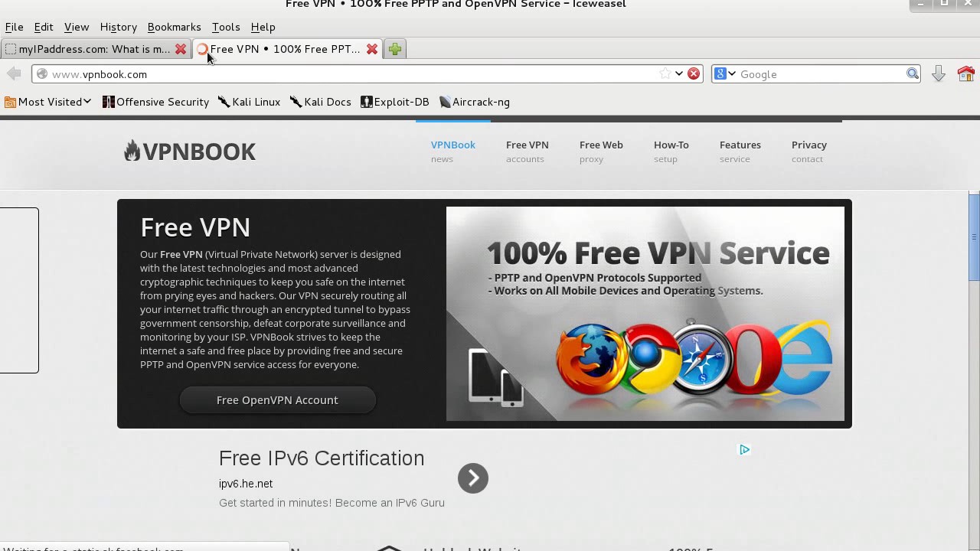Click the AdChoices triangle icon
The image size is (980, 551).
tap(744, 449)
